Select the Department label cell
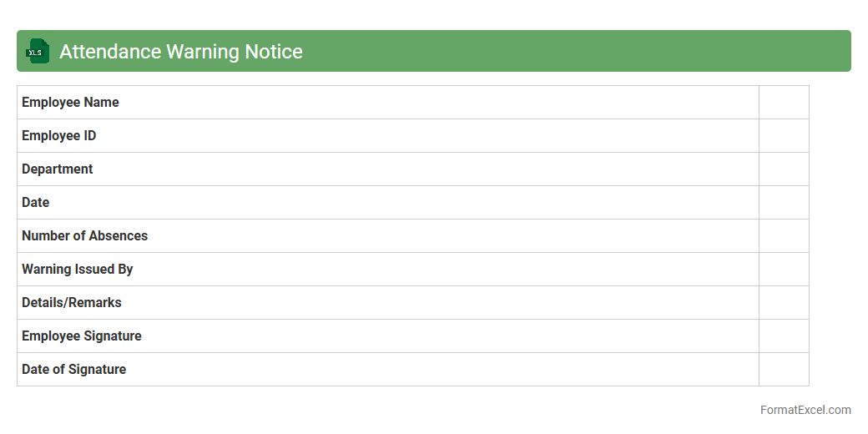Viewport: 868px width, 434px height. 57,169
